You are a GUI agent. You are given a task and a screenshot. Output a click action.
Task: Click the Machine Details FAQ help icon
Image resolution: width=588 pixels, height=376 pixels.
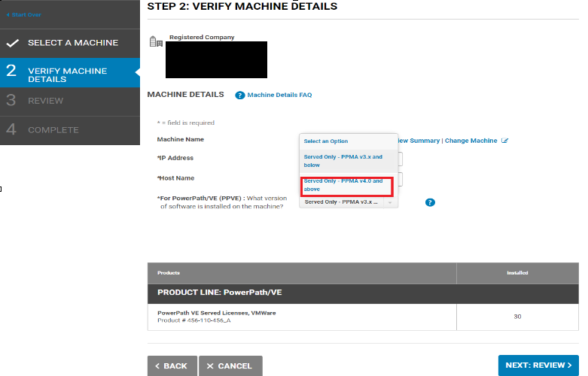point(240,96)
